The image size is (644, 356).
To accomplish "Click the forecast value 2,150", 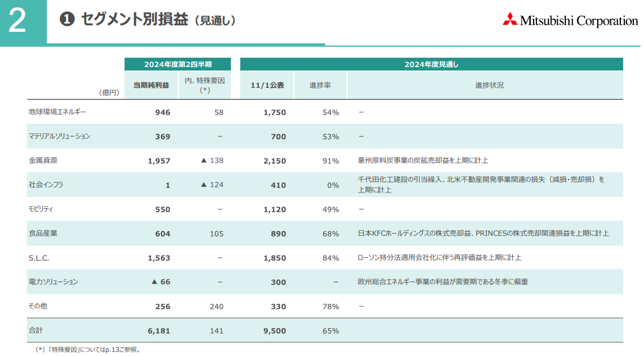I will (x=275, y=161).
